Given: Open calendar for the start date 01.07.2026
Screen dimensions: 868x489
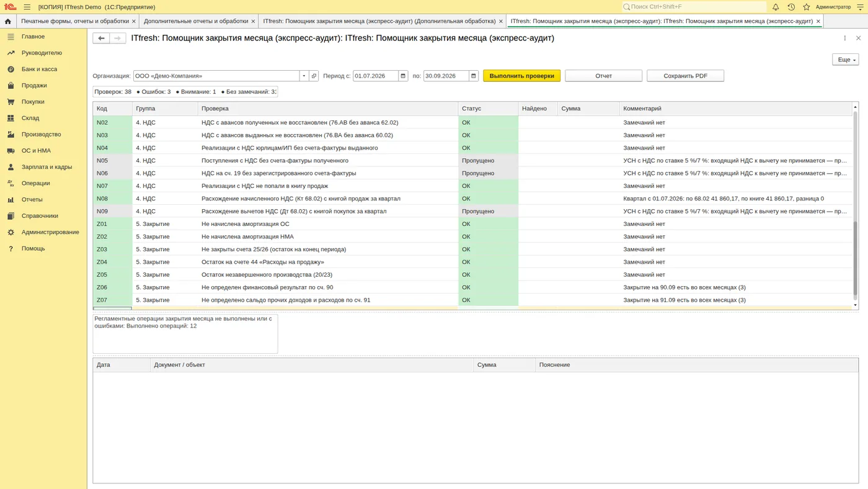Looking at the screenshot, I should [403, 76].
